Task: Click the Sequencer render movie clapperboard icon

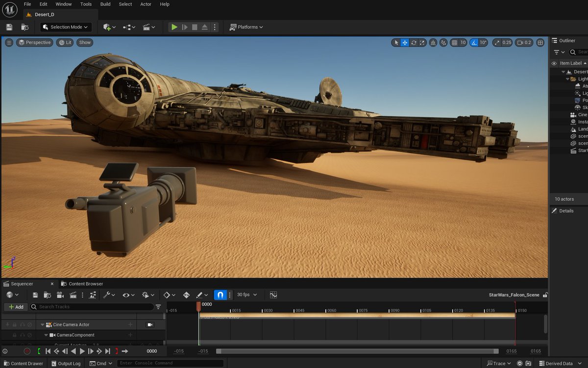Action: pyautogui.click(x=73, y=295)
